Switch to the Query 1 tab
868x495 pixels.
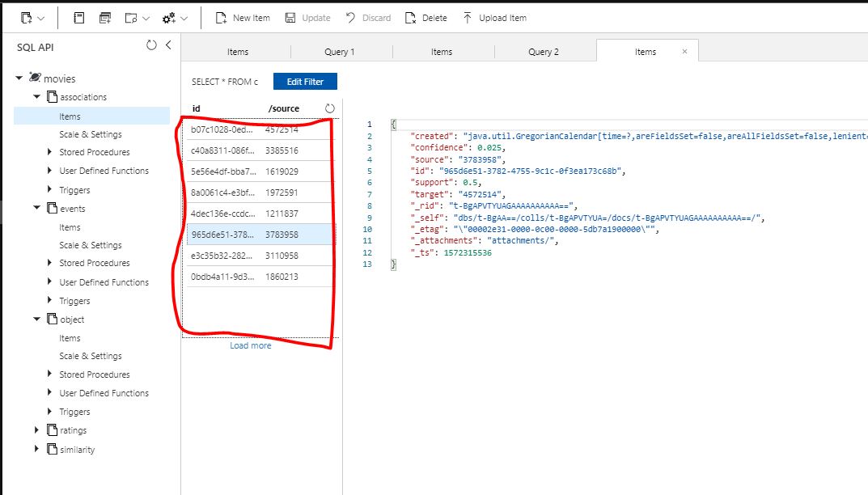340,50
